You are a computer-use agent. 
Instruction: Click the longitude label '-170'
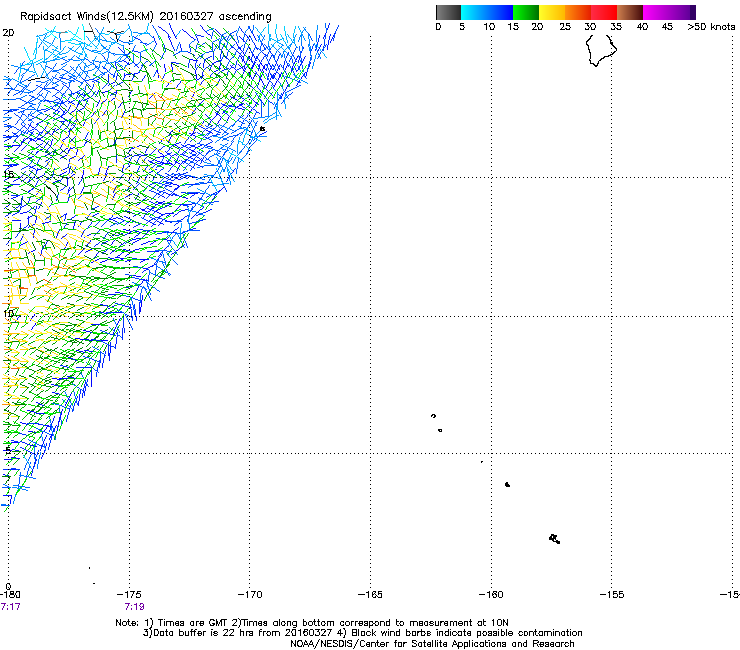[250, 595]
